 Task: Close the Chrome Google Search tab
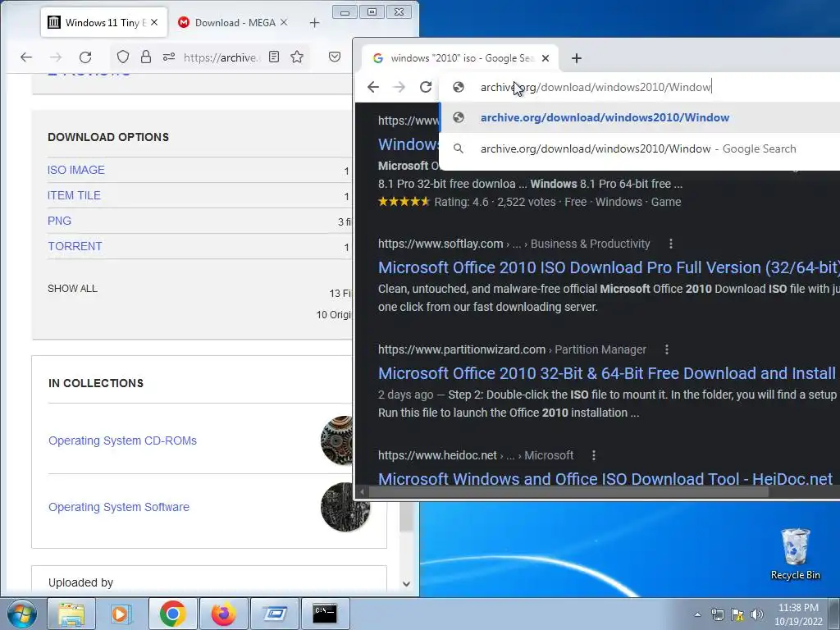[546, 58]
